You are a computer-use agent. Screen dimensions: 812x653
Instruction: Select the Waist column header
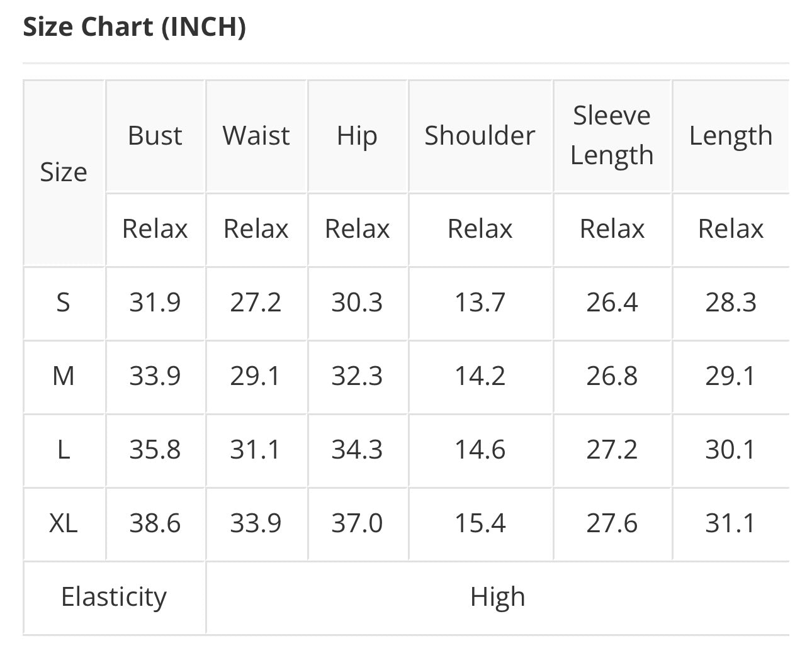point(256,135)
